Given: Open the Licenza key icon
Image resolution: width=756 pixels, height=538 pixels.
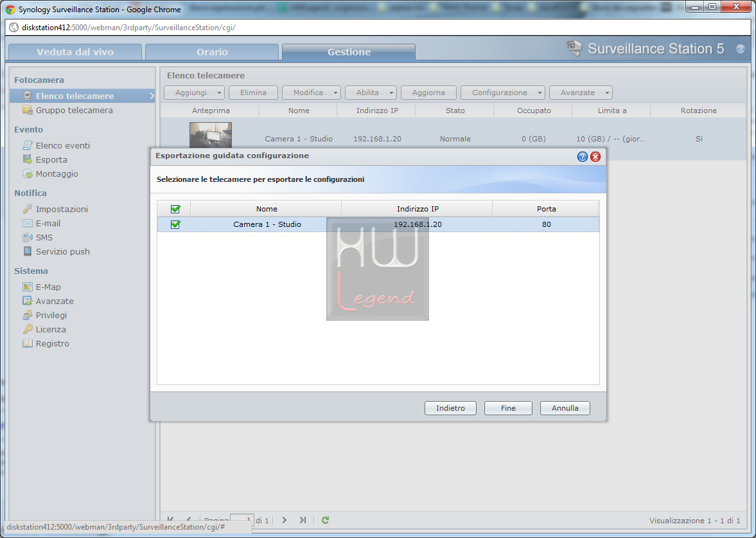Looking at the screenshot, I should [28, 329].
